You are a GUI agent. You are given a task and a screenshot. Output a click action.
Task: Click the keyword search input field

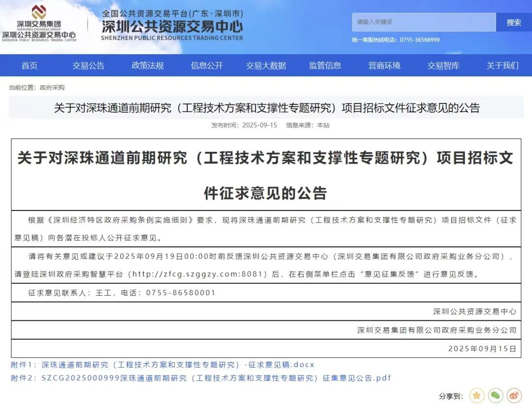(x=424, y=22)
